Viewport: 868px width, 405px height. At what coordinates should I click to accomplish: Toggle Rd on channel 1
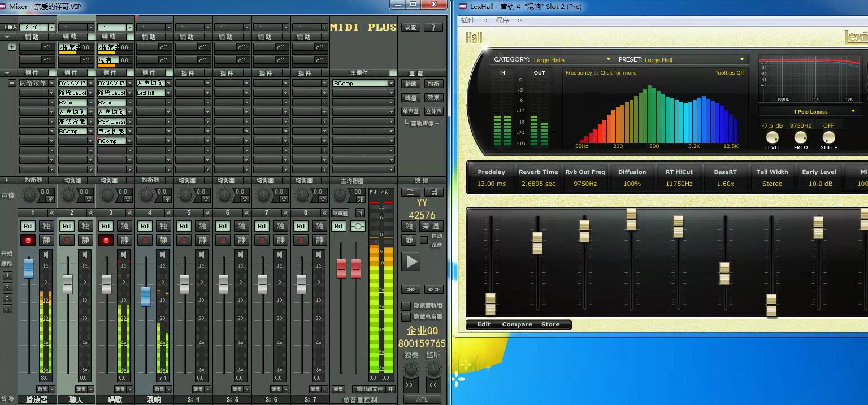pyautogui.click(x=28, y=226)
